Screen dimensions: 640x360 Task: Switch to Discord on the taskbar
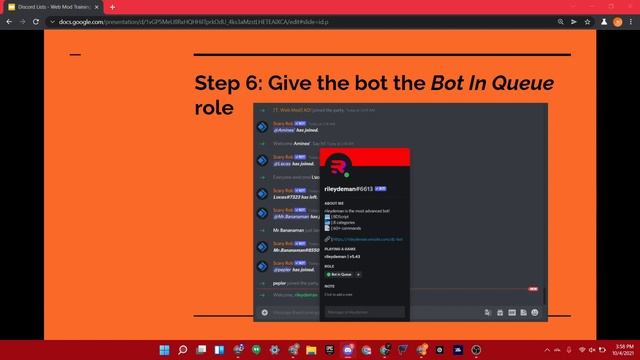click(348, 350)
